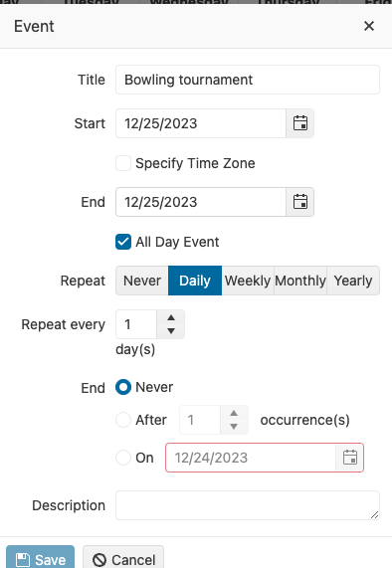Image resolution: width=392 pixels, height=568 pixels.
Task: Set Repeat to Yearly
Action: 353,281
